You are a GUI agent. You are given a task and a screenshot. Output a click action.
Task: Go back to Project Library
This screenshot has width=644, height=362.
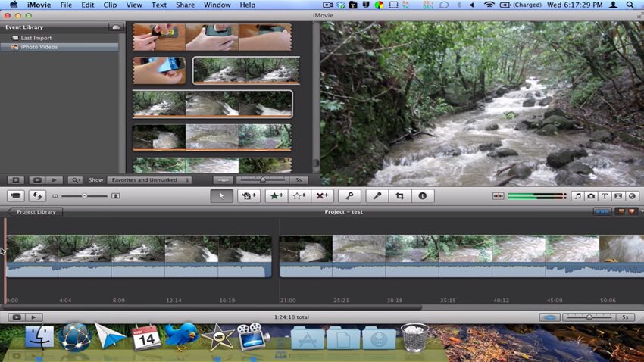point(36,212)
